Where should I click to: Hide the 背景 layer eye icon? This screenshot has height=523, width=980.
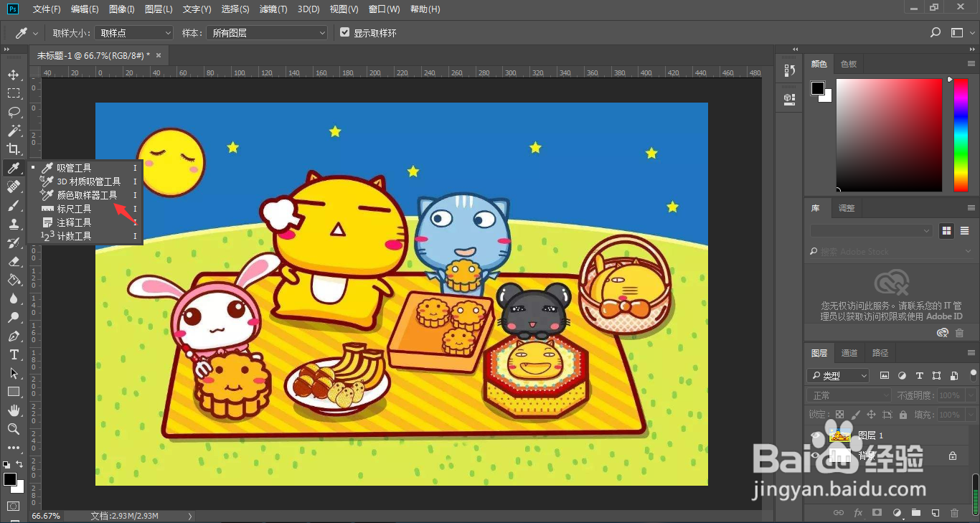click(x=814, y=456)
